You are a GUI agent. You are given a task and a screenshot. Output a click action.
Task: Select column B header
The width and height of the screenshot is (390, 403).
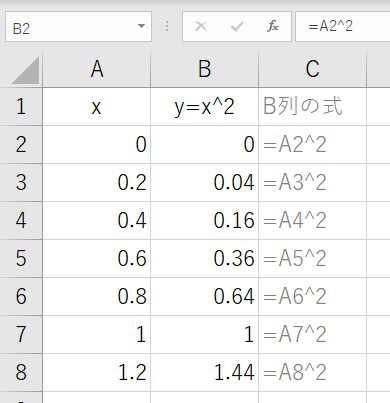click(205, 70)
